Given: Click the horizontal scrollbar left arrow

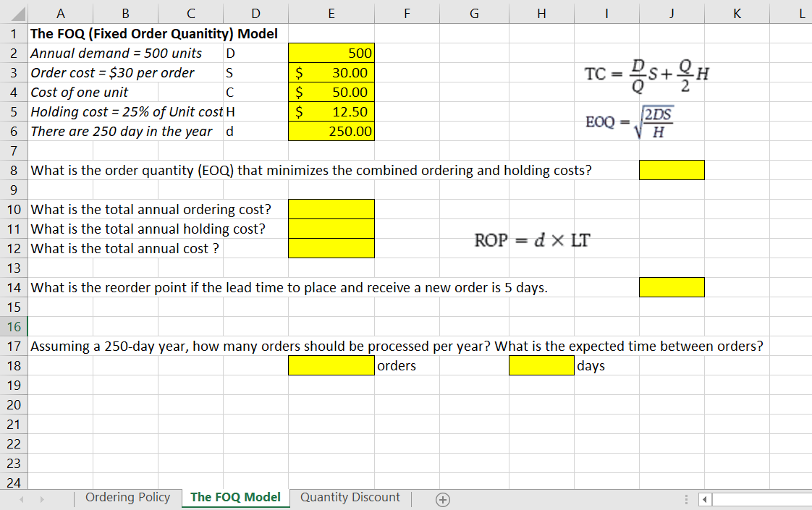Looking at the screenshot, I should [704, 500].
